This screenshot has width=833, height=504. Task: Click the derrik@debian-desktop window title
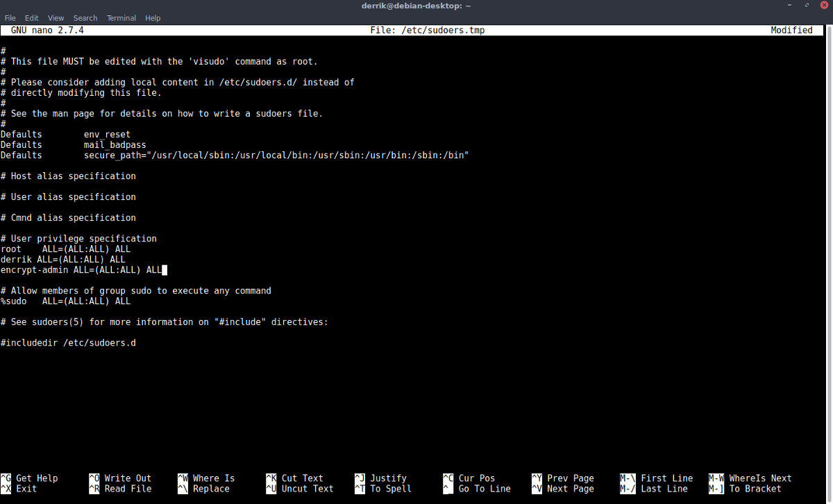pyautogui.click(x=416, y=6)
